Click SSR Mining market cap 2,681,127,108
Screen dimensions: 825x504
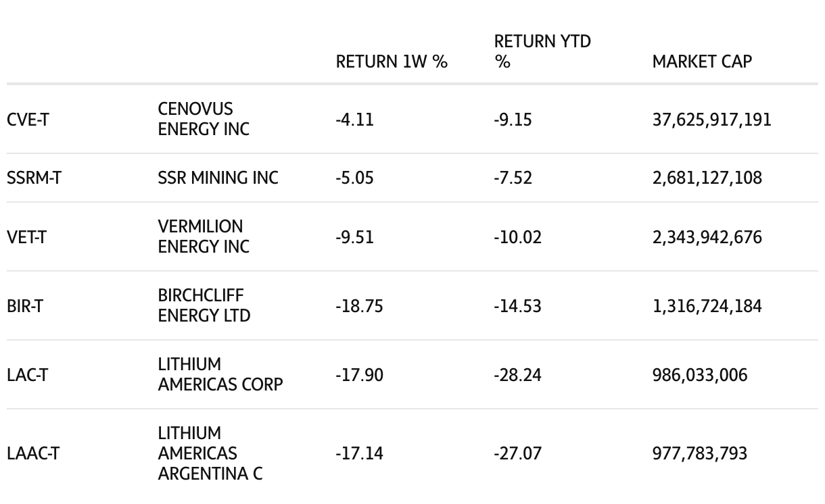[707, 178]
